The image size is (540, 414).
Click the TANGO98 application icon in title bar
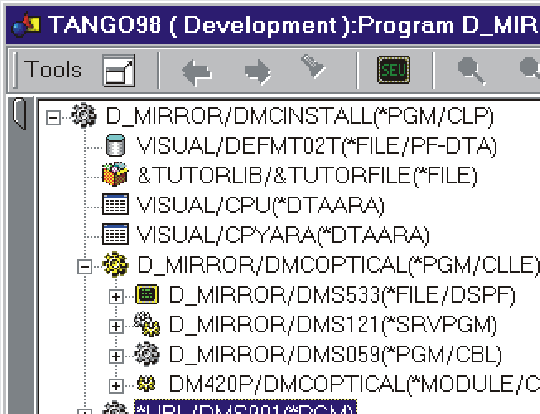(26, 25)
